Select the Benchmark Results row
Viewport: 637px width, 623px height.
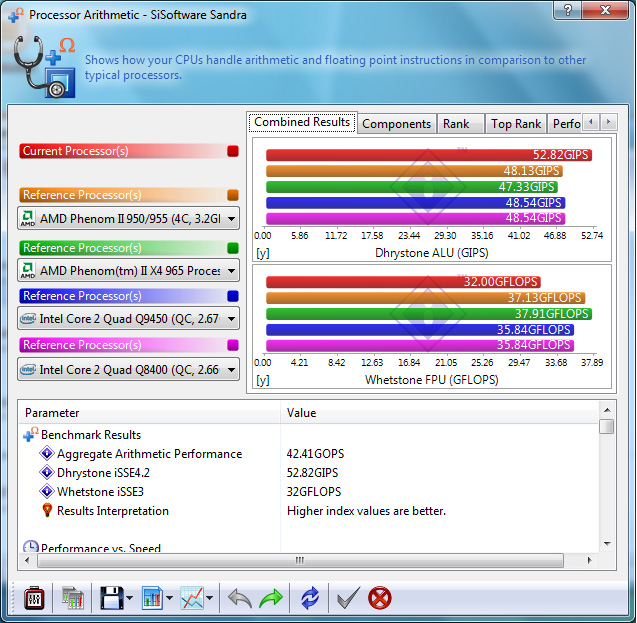coord(308,435)
